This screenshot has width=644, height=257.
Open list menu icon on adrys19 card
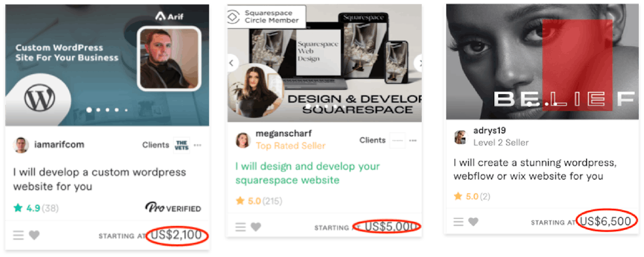pyautogui.click(x=458, y=222)
